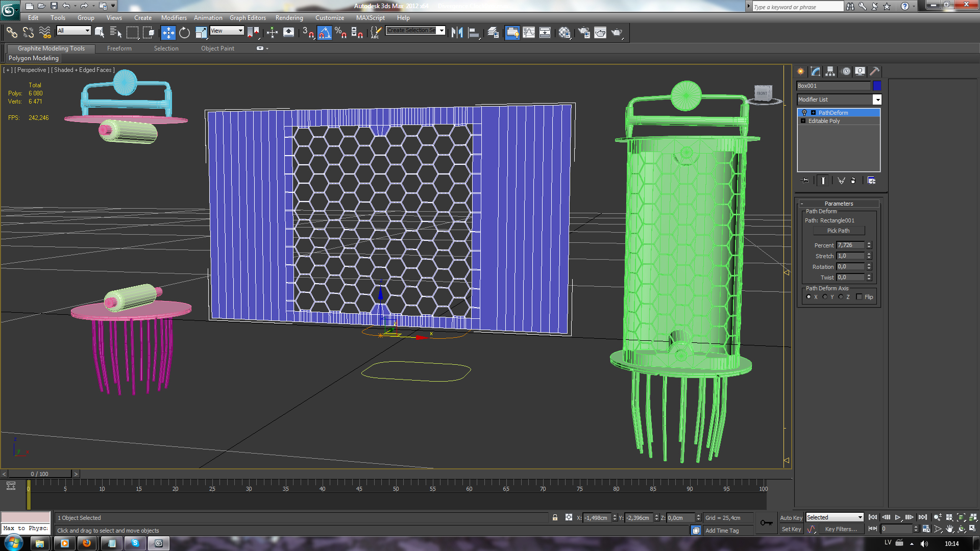
Task: Select the Rotate tool in main toolbar
Action: (x=184, y=33)
